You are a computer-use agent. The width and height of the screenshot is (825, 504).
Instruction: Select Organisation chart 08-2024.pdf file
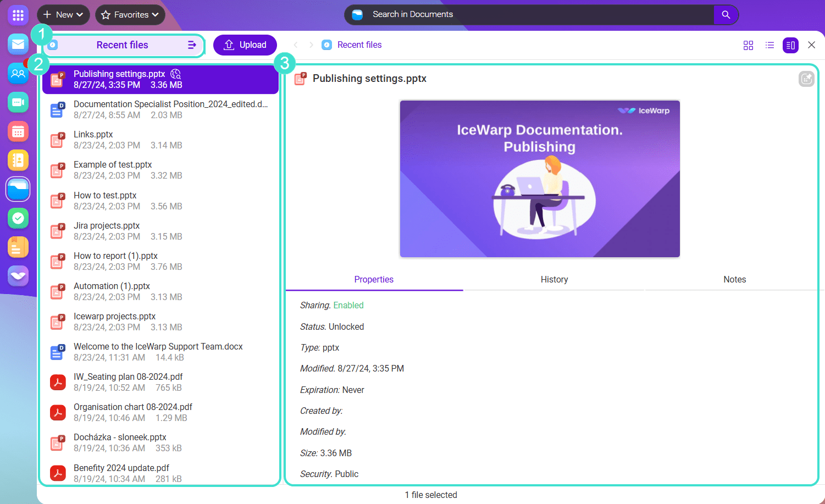[160, 412]
